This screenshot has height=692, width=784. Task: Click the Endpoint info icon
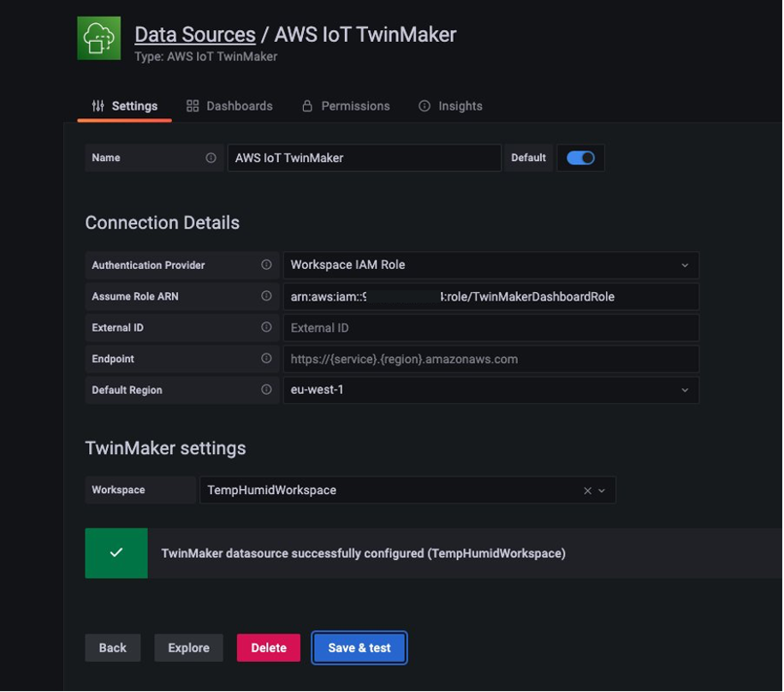click(266, 358)
